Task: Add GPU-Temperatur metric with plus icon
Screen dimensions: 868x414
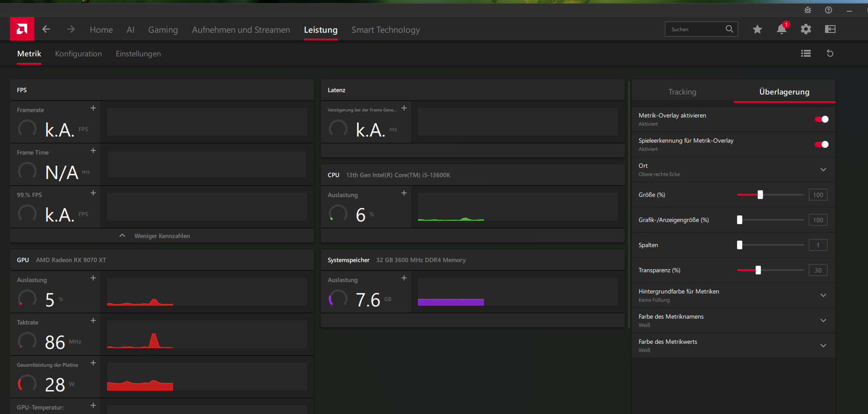Action: [x=93, y=405]
